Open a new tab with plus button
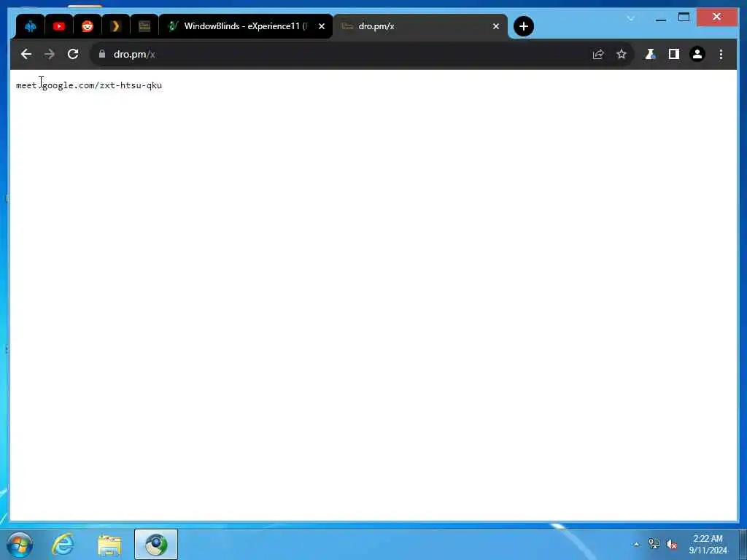 click(x=524, y=26)
